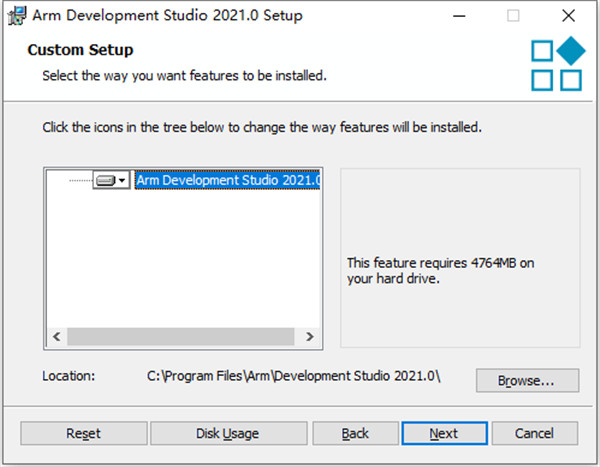Click the installer icon in title bar
The image size is (600, 467).
[16, 15]
